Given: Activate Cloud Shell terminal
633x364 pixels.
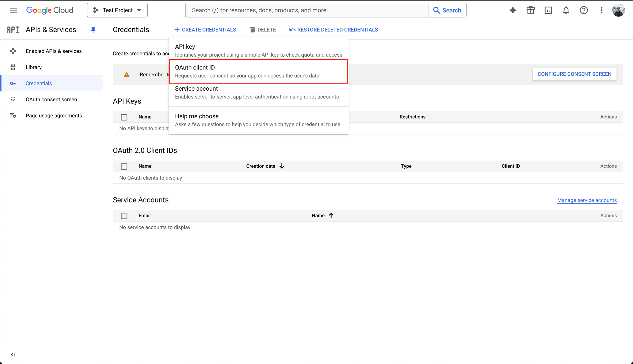Looking at the screenshot, I should tap(548, 10).
